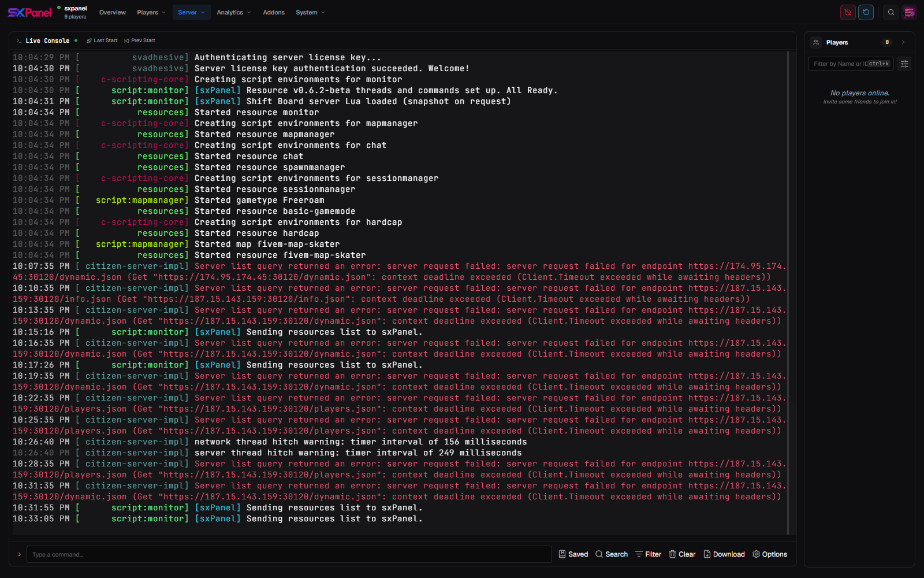
Task: Open console Filter
Action: [x=648, y=554]
